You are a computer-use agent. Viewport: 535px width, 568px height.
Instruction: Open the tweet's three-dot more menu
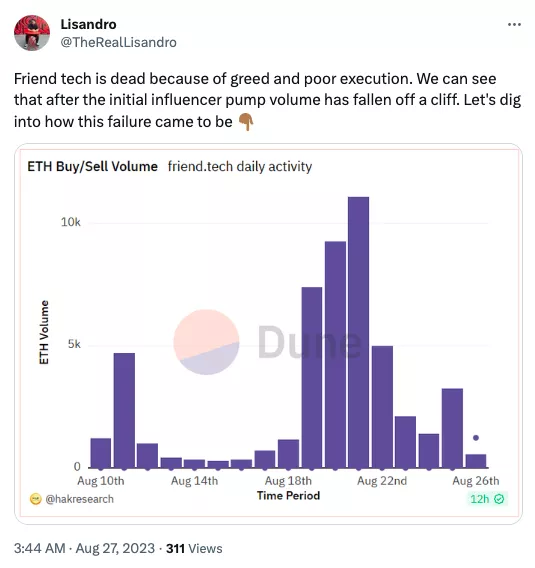[514, 25]
